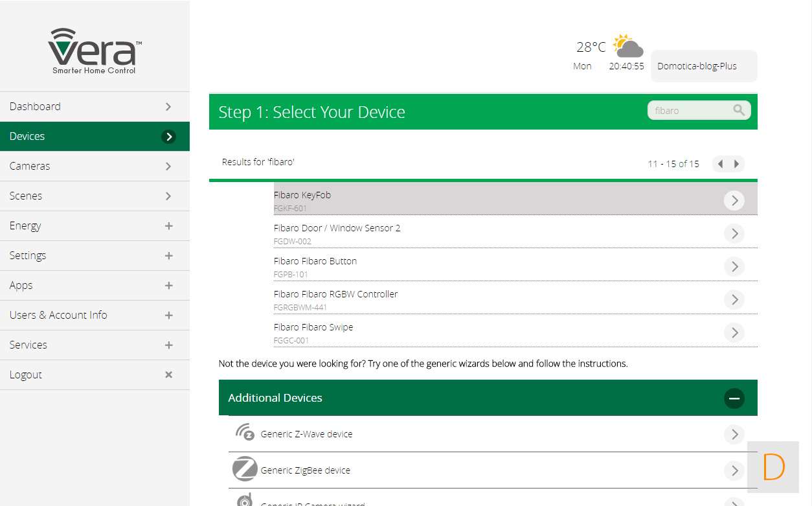
Task: Expand the Apps menu plus sign
Action: 168,285
